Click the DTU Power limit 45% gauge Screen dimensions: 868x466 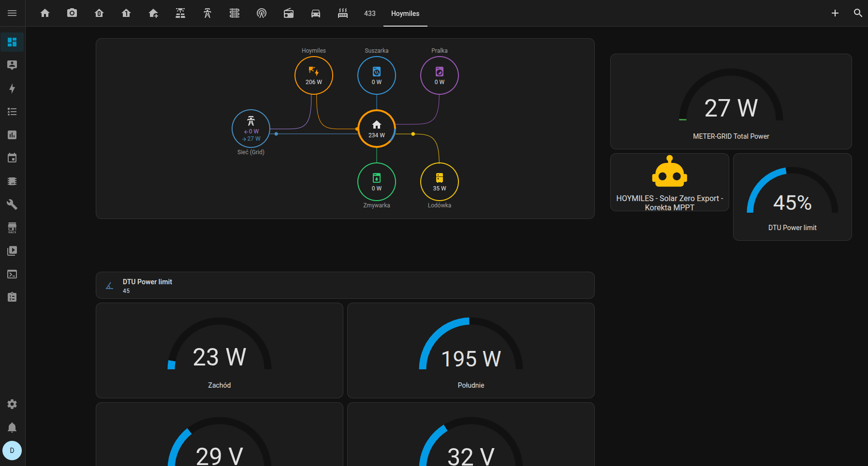click(x=792, y=197)
